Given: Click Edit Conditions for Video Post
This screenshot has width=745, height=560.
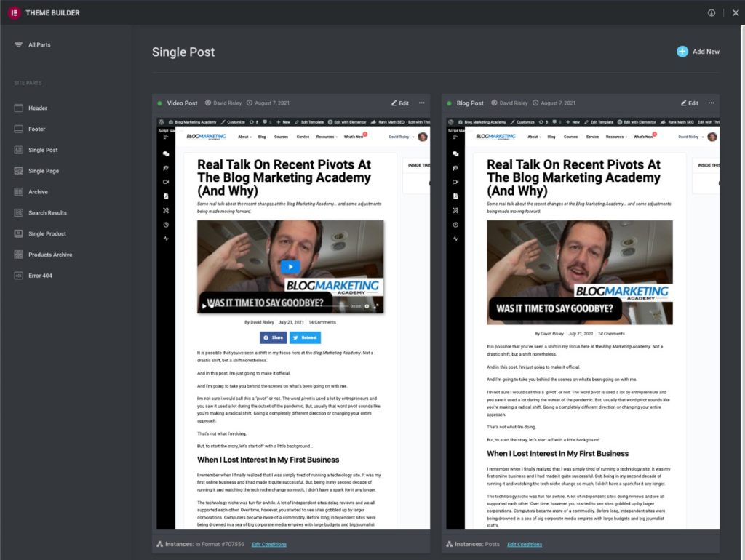Looking at the screenshot, I should [269, 544].
